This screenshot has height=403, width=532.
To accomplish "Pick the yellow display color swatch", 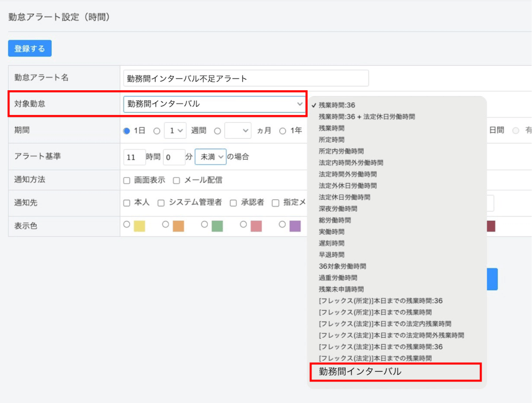I will 139,226.
